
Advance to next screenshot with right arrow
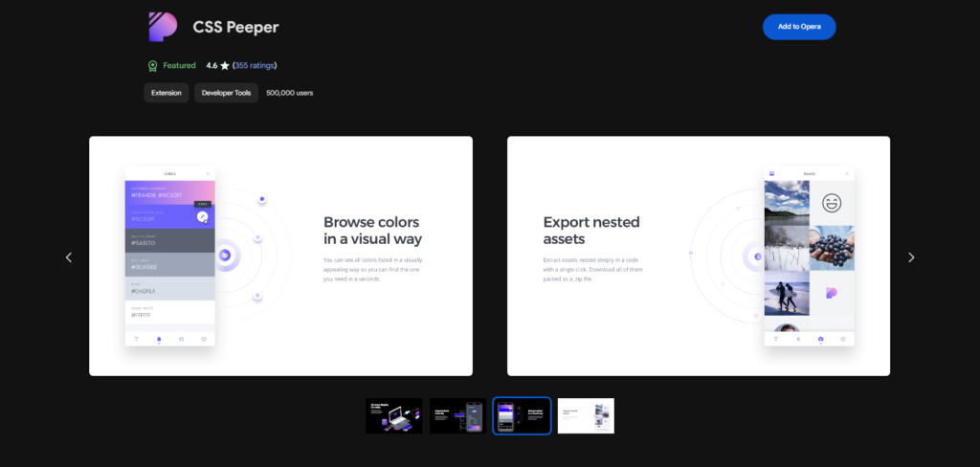(911, 256)
